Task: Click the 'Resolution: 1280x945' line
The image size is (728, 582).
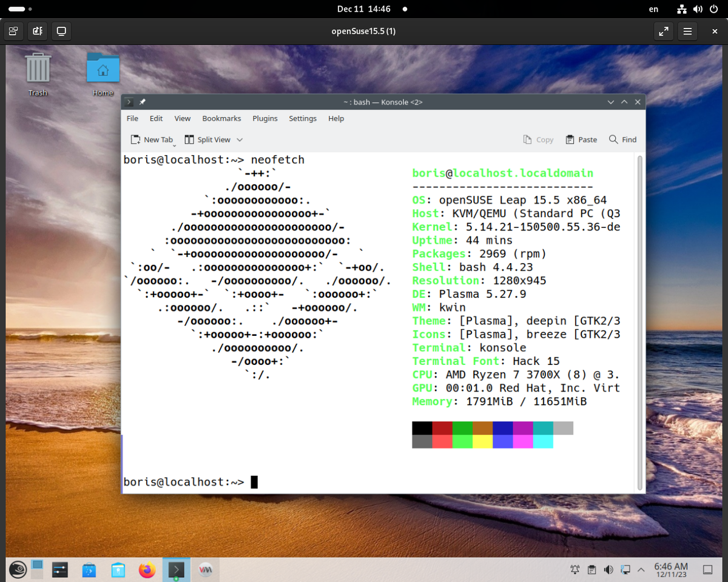Action: pyautogui.click(x=479, y=280)
